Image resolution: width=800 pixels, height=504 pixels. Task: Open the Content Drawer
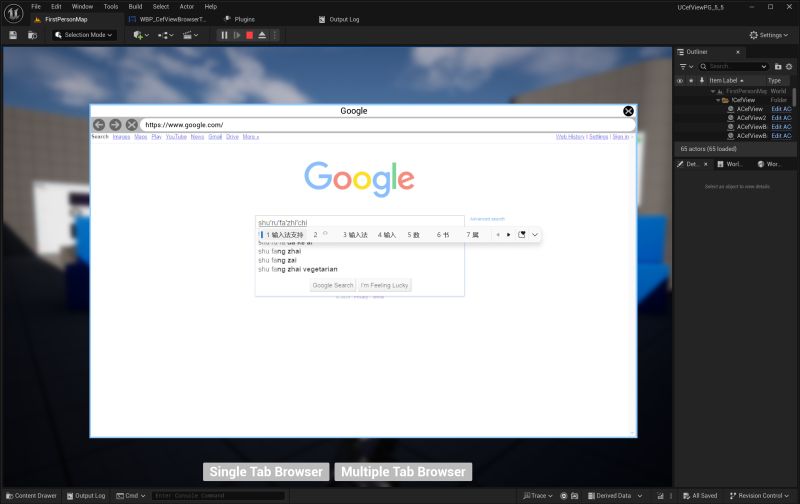point(31,496)
